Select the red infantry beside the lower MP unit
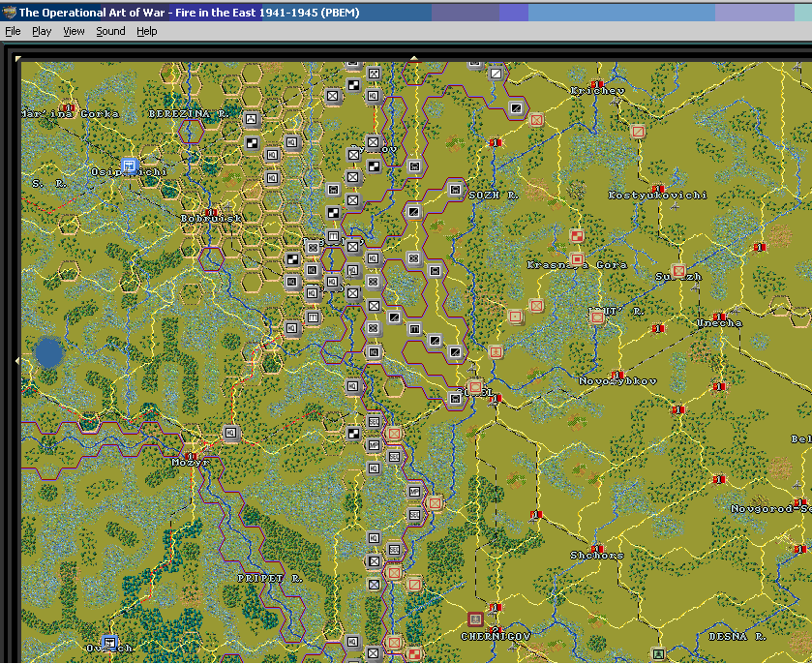The height and width of the screenshot is (664, 812). tap(435, 503)
